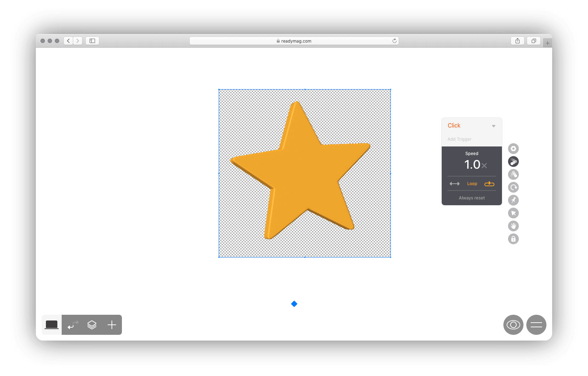Open the laptop viewport icon
588x376 pixels.
52,325
